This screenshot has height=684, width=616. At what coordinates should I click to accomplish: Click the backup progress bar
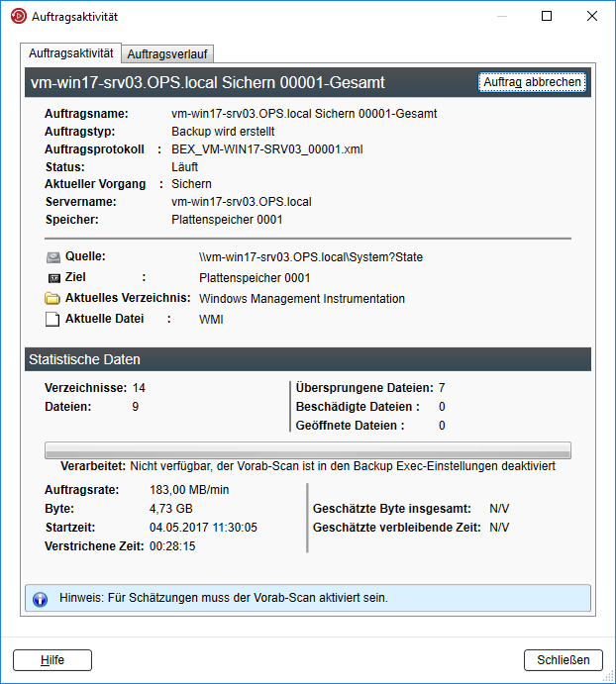click(307, 449)
